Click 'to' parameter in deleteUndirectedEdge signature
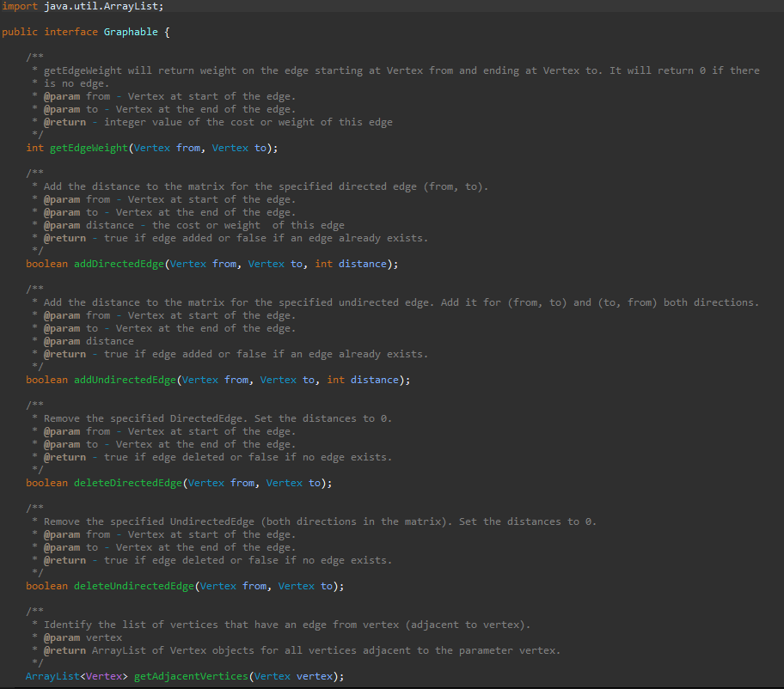The height and width of the screenshot is (689, 784). point(327,586)
